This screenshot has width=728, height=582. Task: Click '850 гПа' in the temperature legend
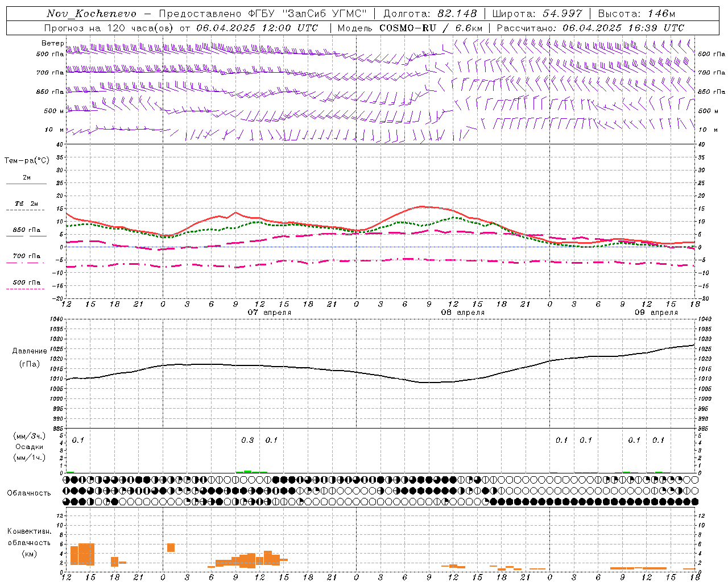pyautogui.click(x=26, y=230)
